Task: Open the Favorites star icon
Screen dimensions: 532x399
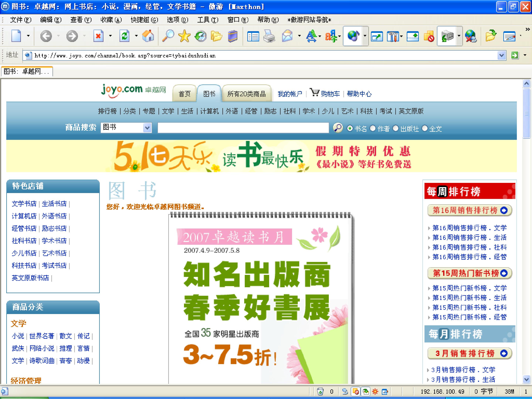Action: pyautogui.click(x=184, y=36)
